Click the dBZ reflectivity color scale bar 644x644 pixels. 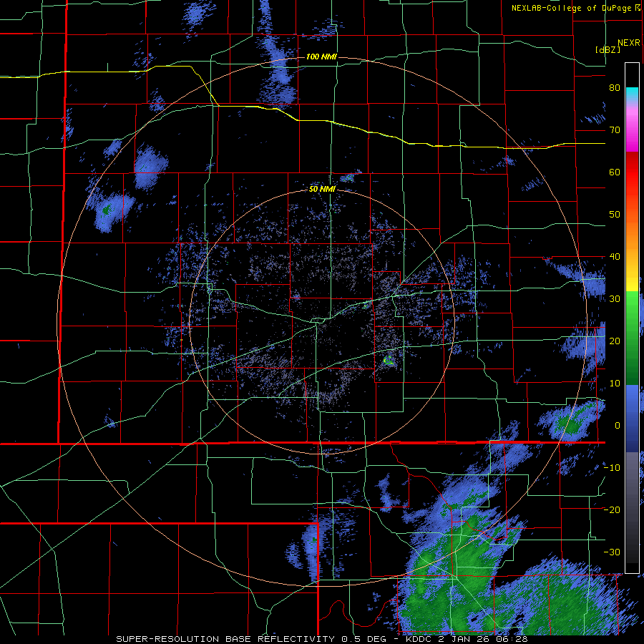(x=632, y=318)
